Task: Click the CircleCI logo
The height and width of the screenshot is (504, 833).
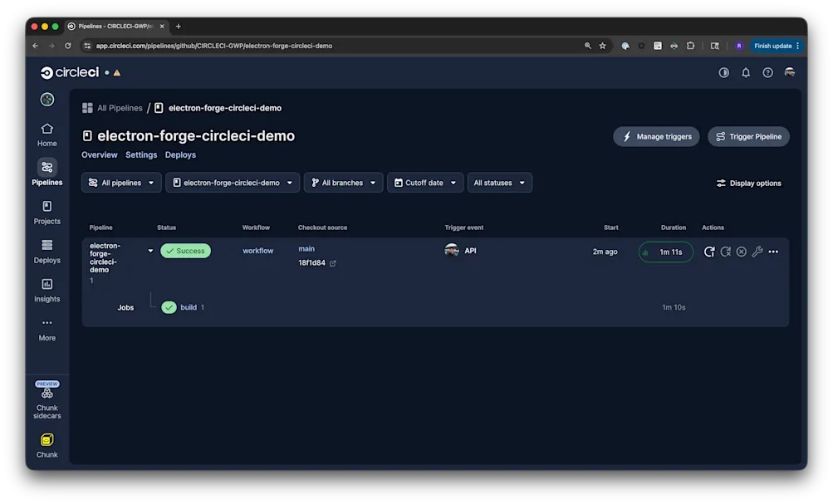Action: tap(70, 72)
